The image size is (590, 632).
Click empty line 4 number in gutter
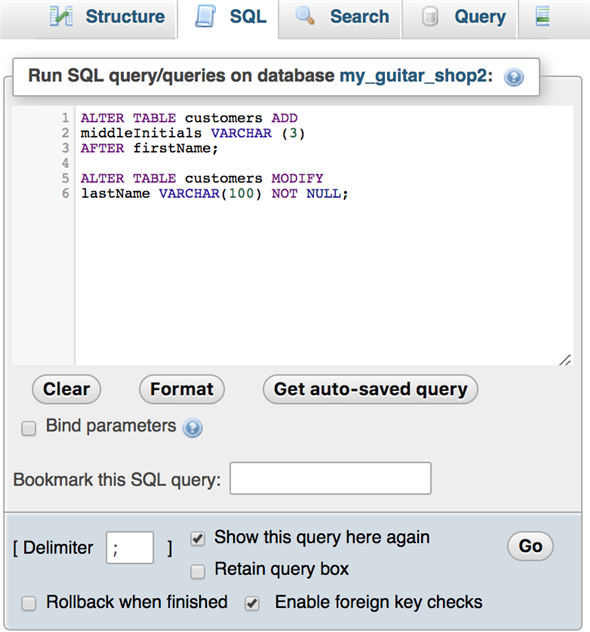click(65, 163)
